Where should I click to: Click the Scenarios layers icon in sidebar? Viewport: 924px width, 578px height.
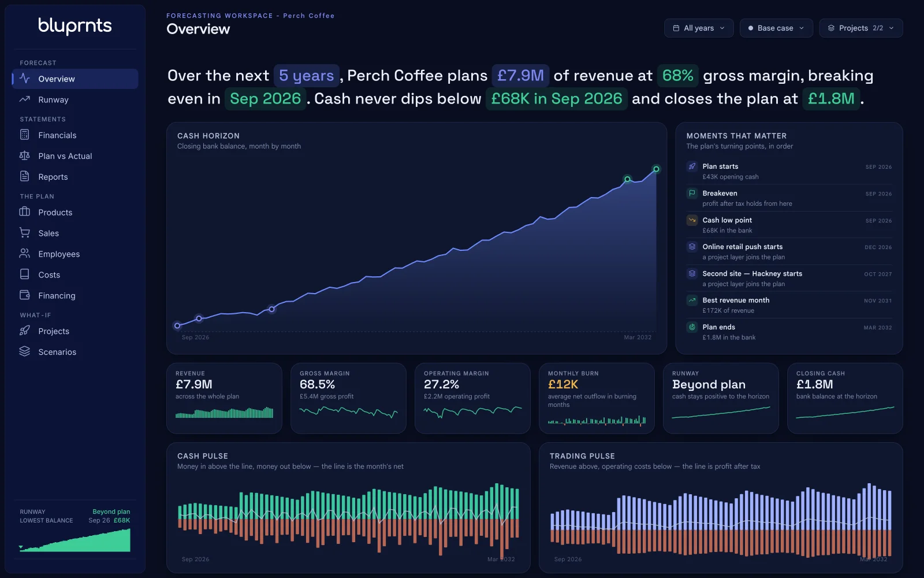coord(24,351)
